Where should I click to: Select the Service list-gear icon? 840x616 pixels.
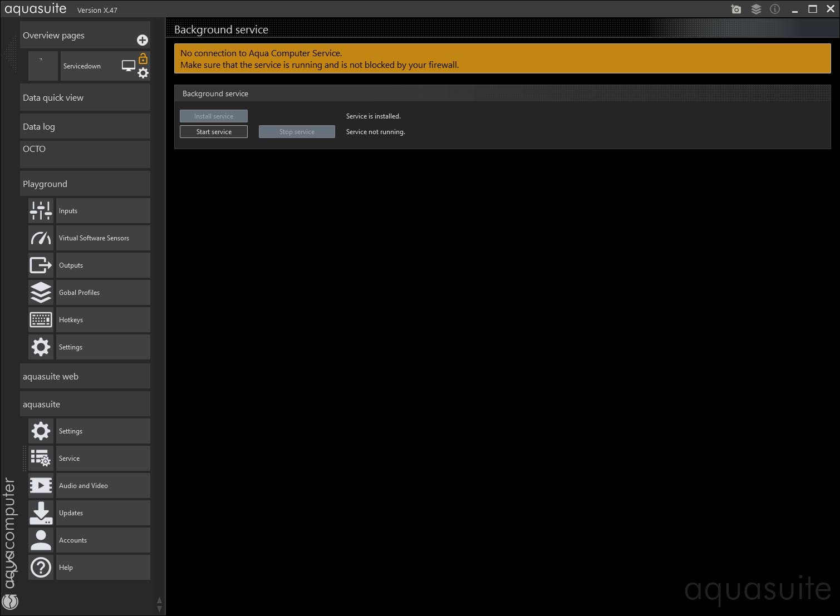coord(41,459)
